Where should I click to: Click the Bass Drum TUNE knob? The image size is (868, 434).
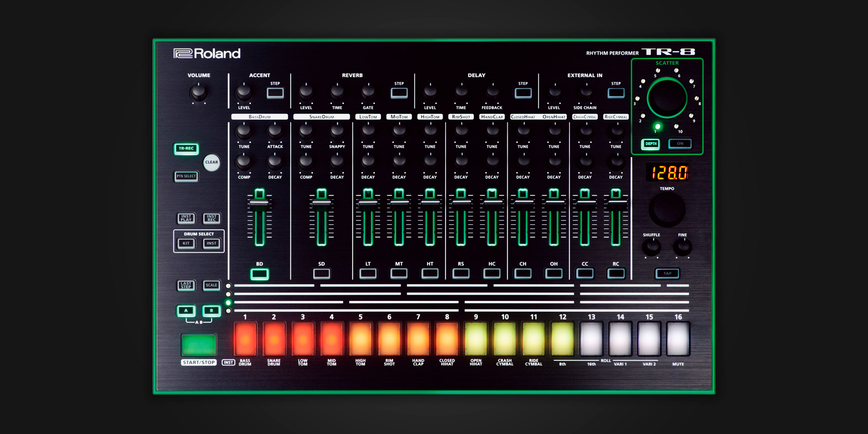click(x=244, y=131)
